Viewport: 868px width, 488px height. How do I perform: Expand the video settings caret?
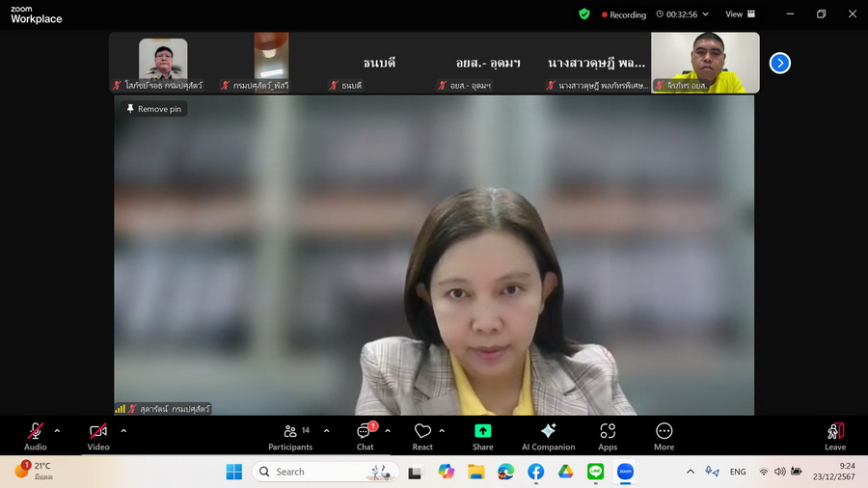click(x=123, y=431)
